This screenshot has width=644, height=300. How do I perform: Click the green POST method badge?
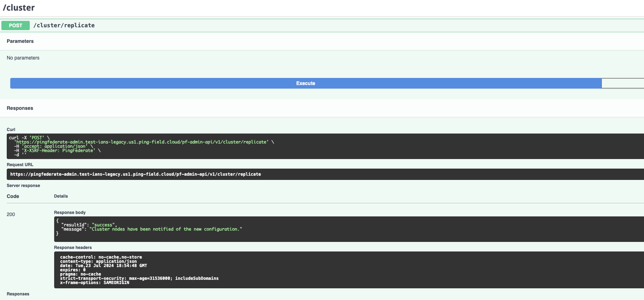click(16, 26)
